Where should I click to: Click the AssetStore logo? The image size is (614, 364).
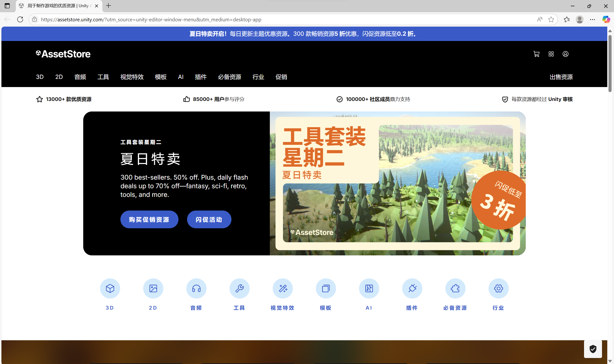63,54
